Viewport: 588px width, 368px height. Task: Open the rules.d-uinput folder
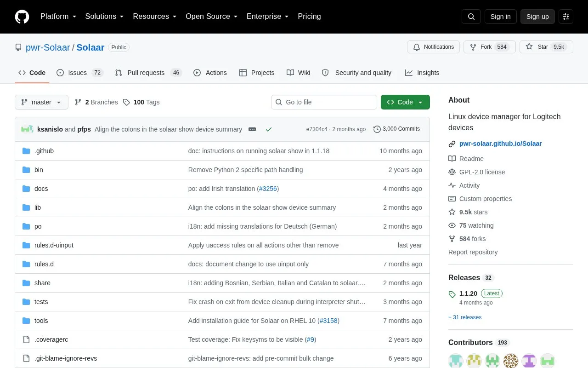coord(54,245)
